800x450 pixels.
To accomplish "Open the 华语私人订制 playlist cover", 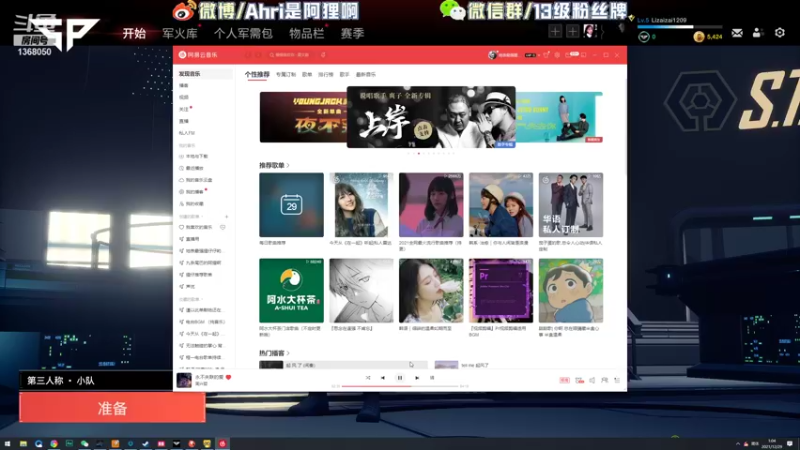I will coord(571,205).
